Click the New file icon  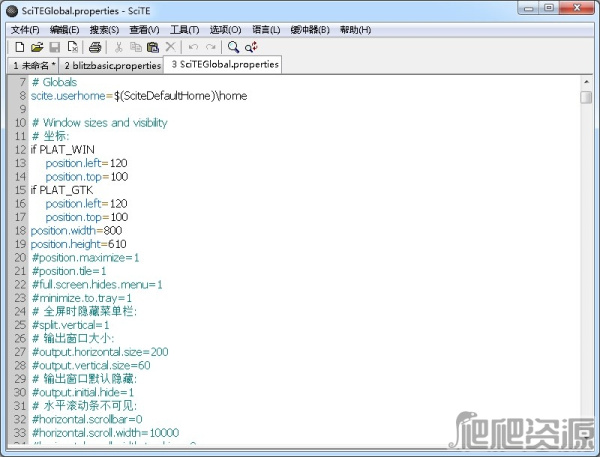pyautogui.click(x=19, y=47)
